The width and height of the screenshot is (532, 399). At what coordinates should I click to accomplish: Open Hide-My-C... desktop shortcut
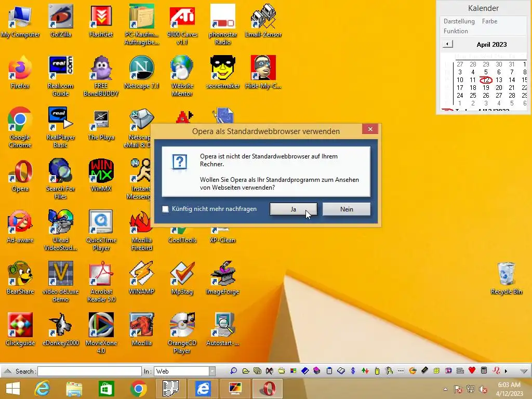point(263,72)
